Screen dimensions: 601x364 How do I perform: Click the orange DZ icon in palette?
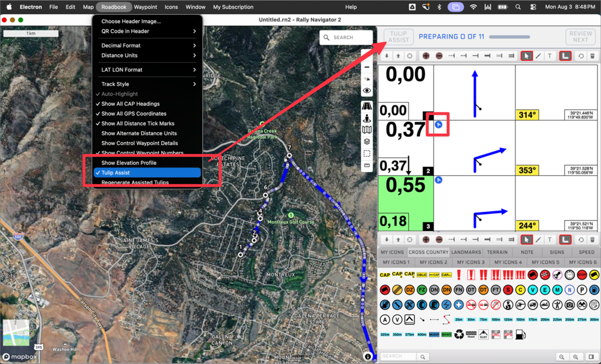[x=409, y=290]
